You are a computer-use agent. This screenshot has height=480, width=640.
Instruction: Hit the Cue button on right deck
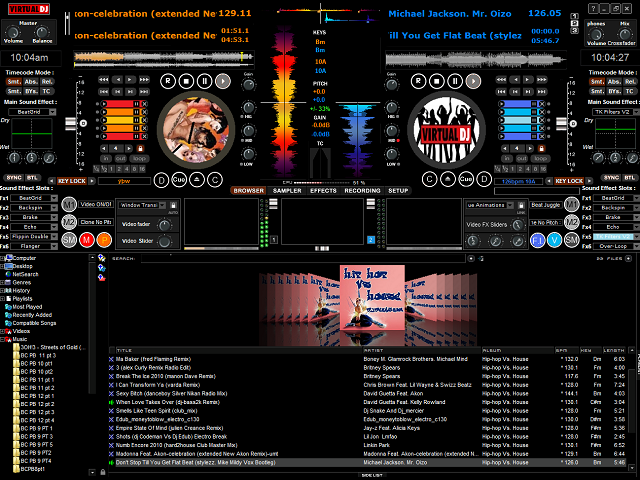(466, 179)
